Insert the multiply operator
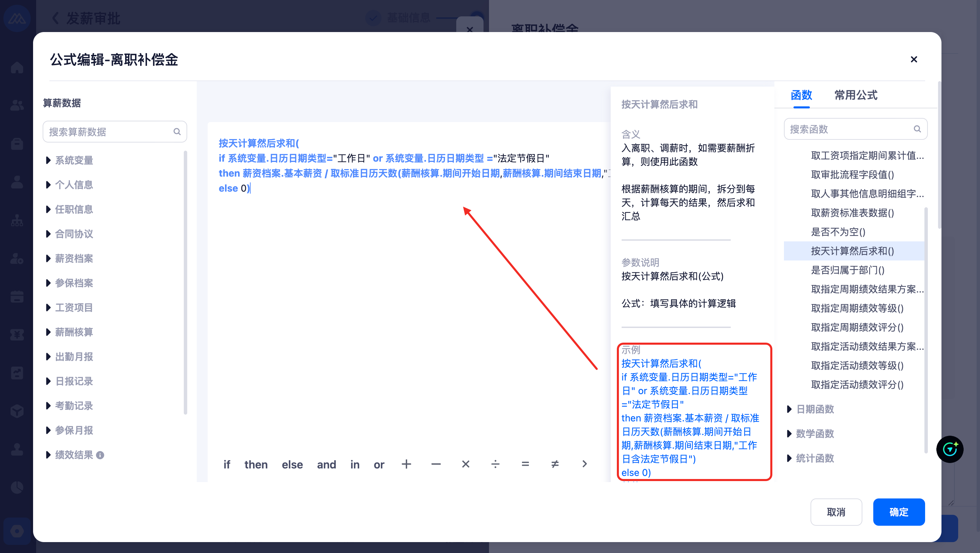980x553 pixels. click(466, 464)
